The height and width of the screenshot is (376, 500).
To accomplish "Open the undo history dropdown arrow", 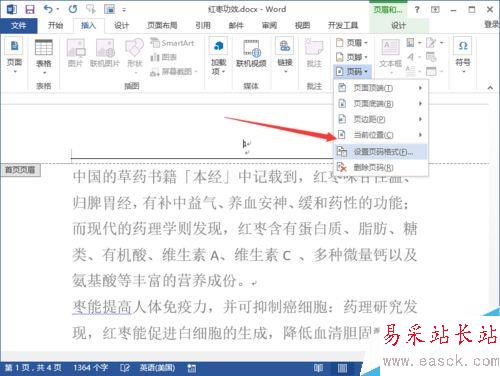I will point(58,9).
